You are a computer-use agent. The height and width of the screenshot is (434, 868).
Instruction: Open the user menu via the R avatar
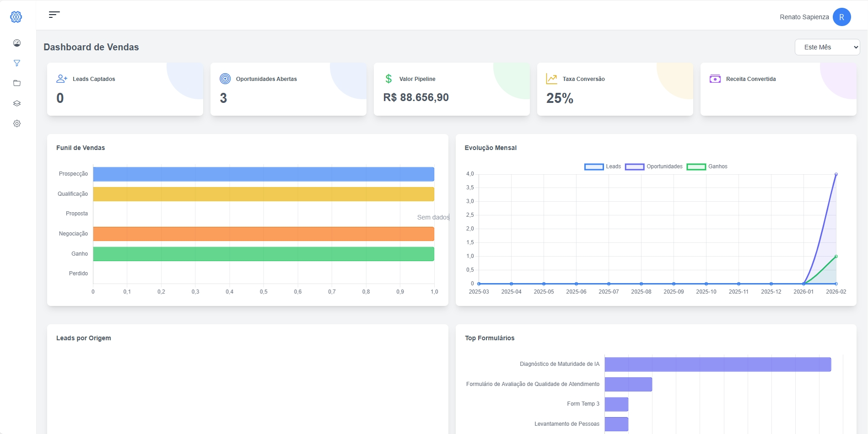point(842,16)
